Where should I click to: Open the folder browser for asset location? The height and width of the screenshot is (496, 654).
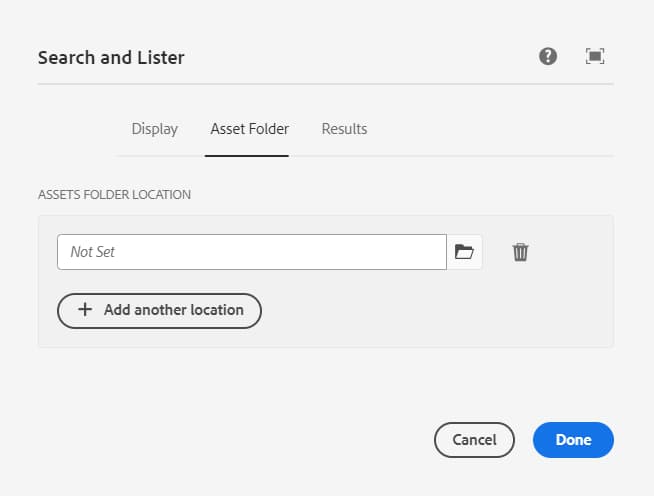(x=464, y=252)
